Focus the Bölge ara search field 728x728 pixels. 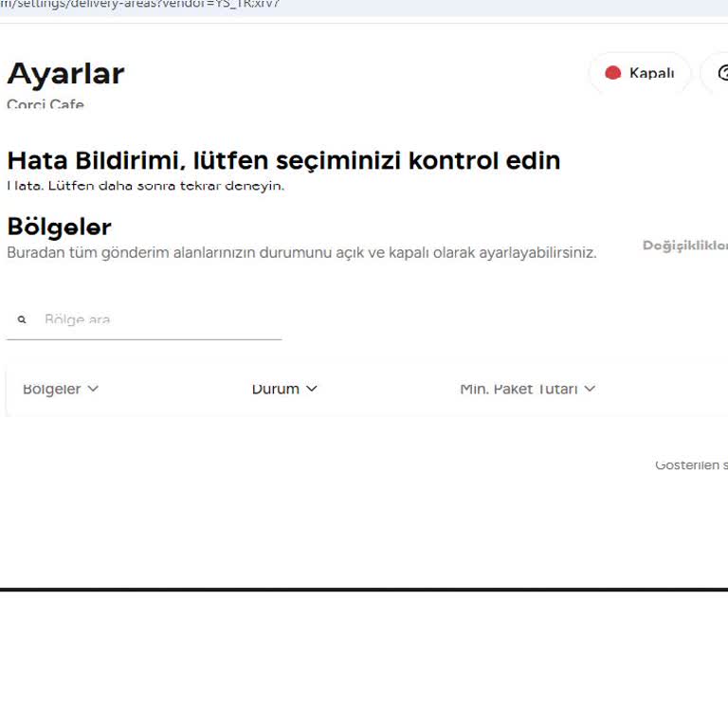tap(144, 319)
